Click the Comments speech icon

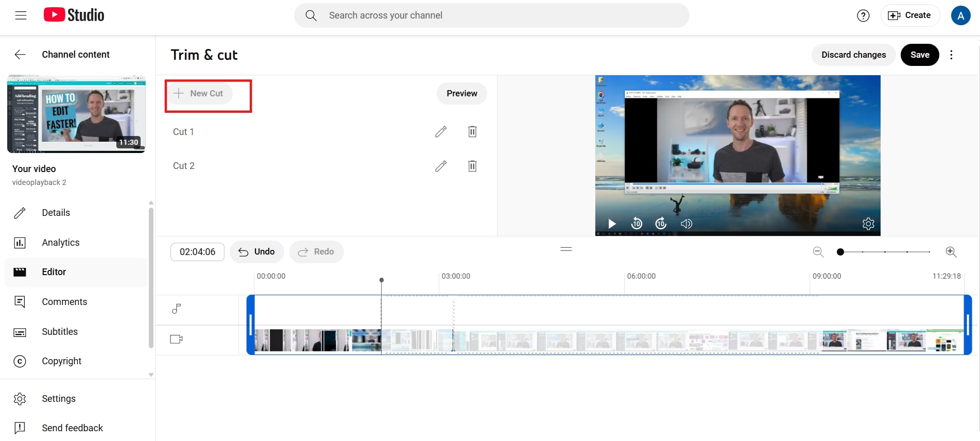(x=20, y=302)
